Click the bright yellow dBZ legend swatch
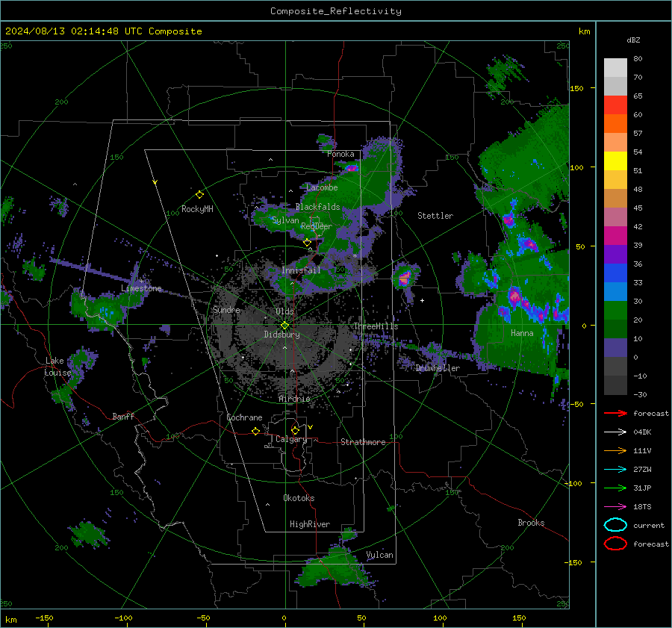This screenshot has width=672, height=628. click(615, 161)
